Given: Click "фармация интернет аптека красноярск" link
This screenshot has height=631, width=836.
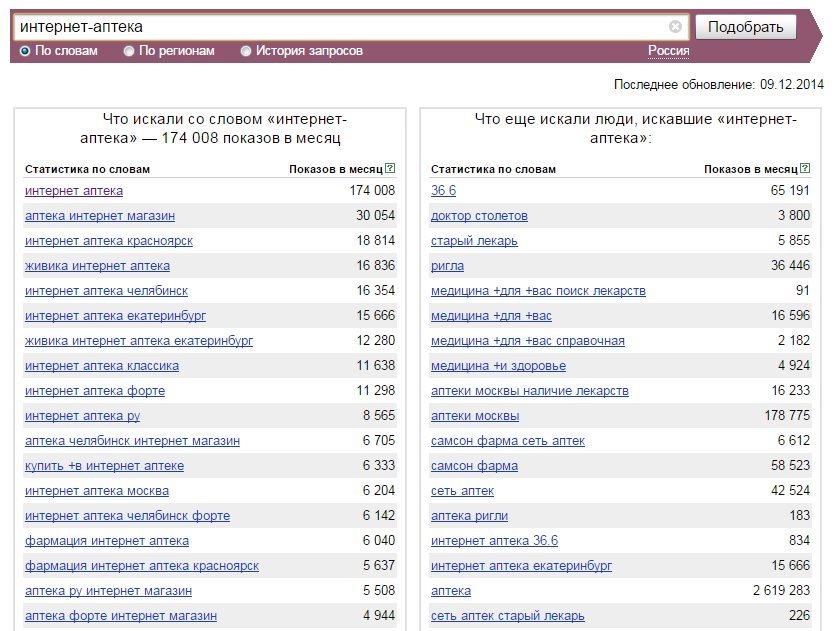Looking at the screenshot, I should 142,566.
